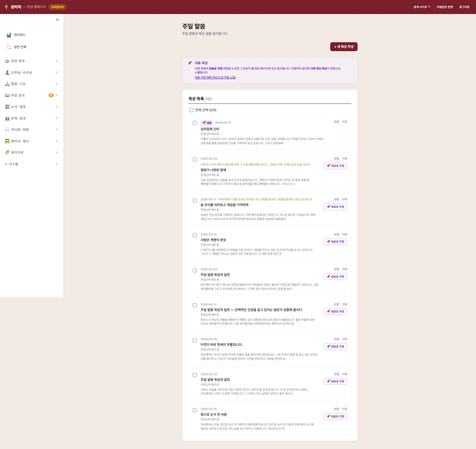Open the 단체·분과 sidebar menu

[32, 118]
